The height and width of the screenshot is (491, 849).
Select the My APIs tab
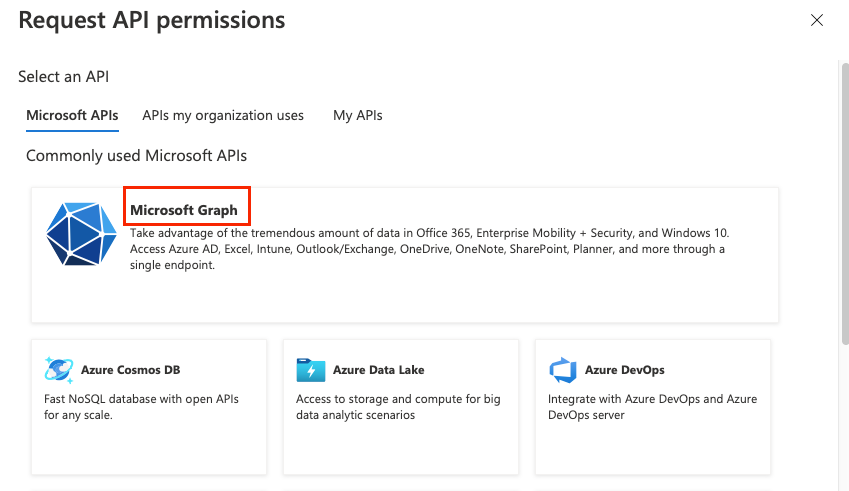coord(358,115)
